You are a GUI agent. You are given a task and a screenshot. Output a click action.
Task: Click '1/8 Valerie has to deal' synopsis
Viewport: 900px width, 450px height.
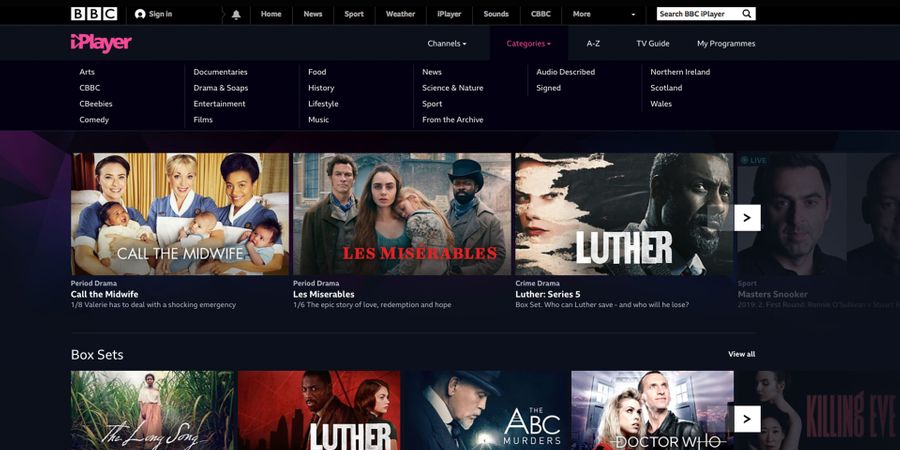tap(153, 305)
